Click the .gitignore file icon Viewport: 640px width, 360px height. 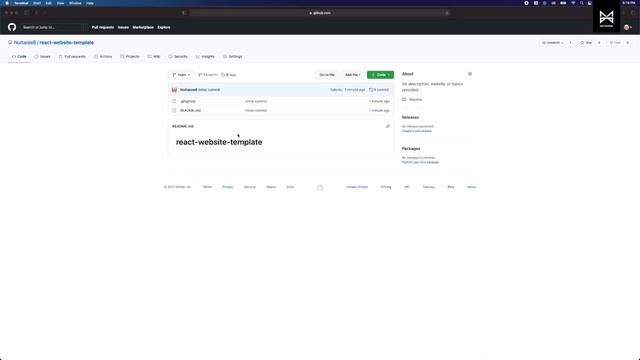(174, 101)
